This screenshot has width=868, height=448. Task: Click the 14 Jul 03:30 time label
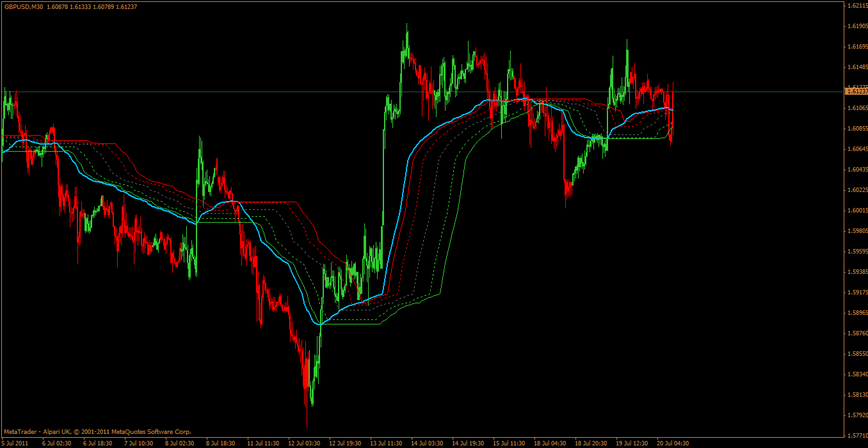[427, 443]
